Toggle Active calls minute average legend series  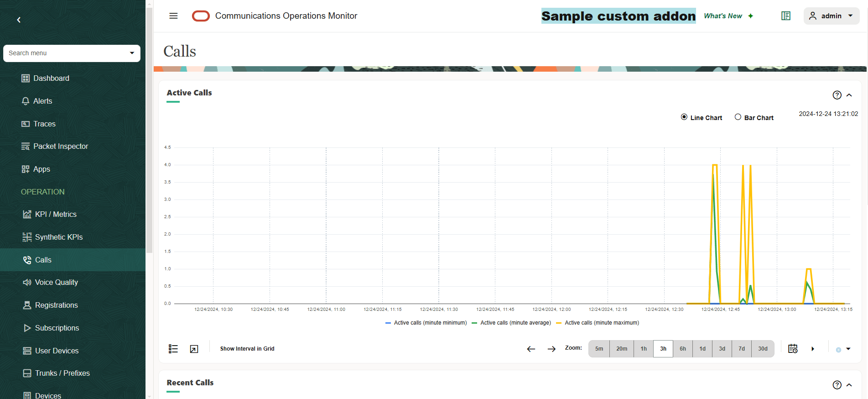[x=511, y=323]
